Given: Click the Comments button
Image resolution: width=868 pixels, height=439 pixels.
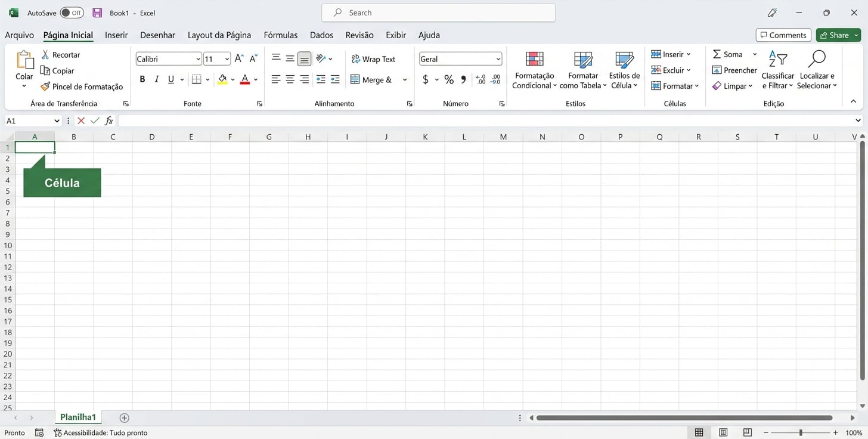Looking at the screenshot, I should point(783,35).
